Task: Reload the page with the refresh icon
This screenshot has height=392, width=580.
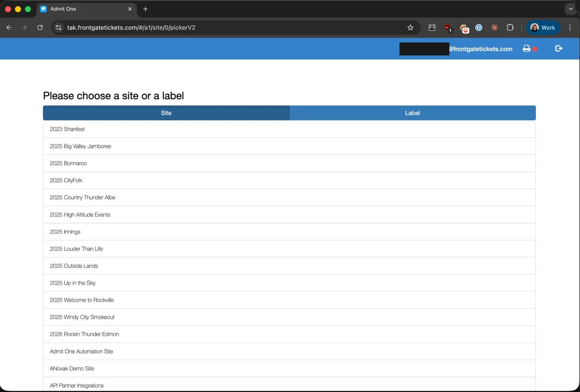Action: pyautogui.click(x=40, y=28)
